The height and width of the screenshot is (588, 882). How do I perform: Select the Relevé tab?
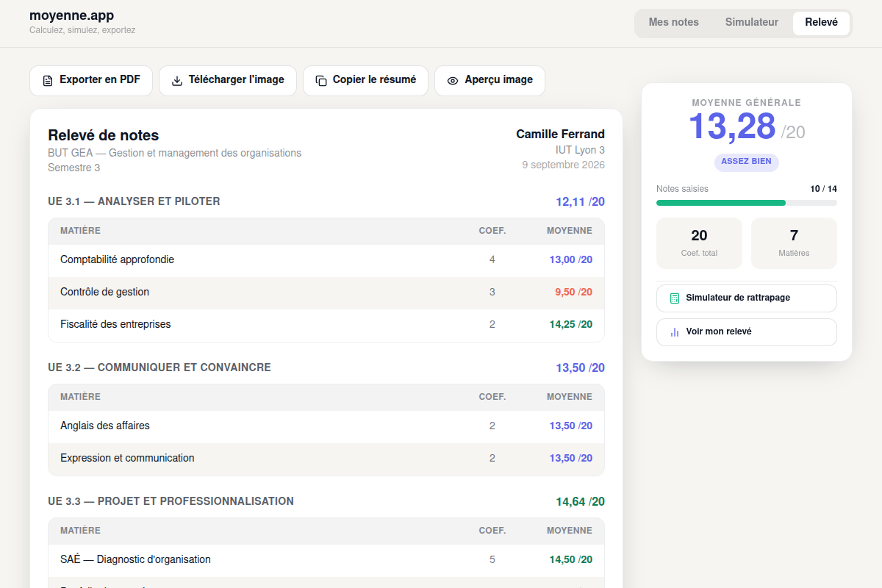click(821, 23)
